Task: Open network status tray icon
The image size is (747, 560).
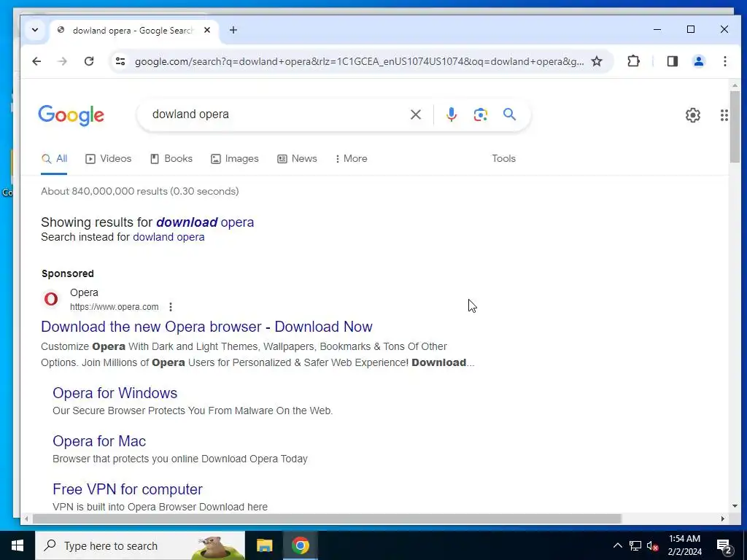Action: 635,545
